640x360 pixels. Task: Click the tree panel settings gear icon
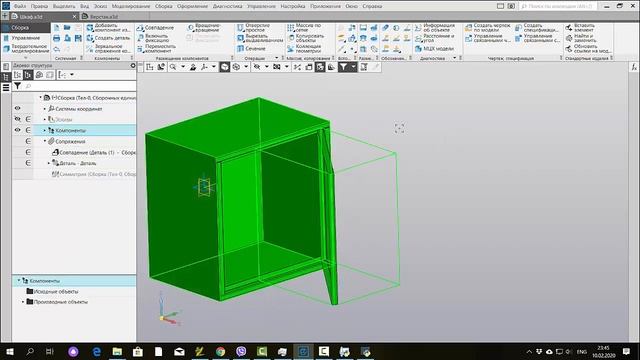[x=133, y=65]
